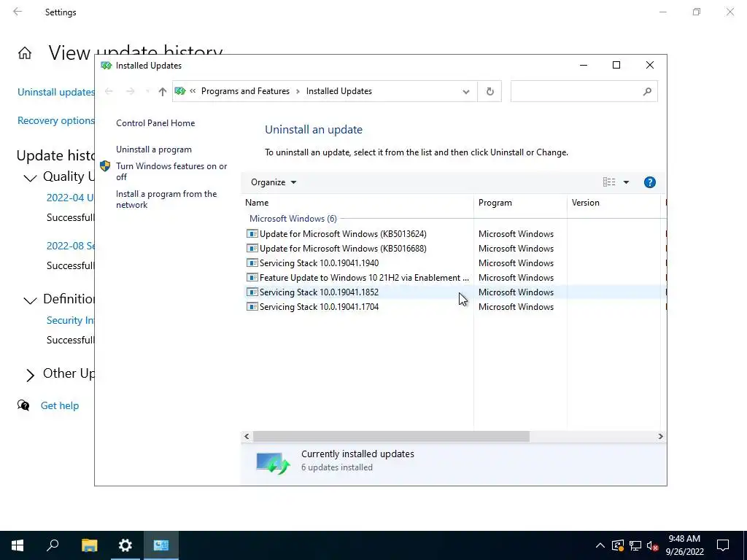The width and height of the screenshot is (747, 560).
Task: Click the scroll left arrow
Action: (247, 436)
